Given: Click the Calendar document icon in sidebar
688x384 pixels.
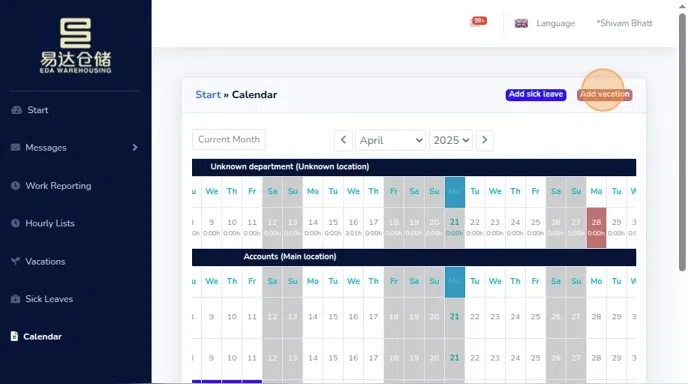Looking at the screenshot, I should coord(14,336).
